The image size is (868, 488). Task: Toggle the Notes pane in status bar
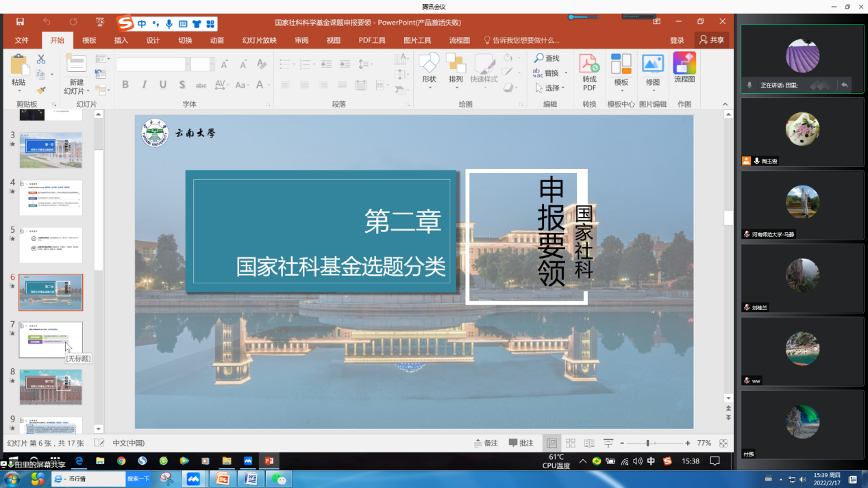pos(486,444)
